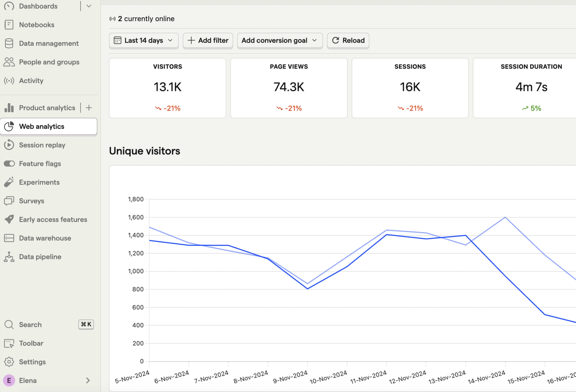
Task: Click the Notebooks icon in sidebar
Action: tap(9, 25)
